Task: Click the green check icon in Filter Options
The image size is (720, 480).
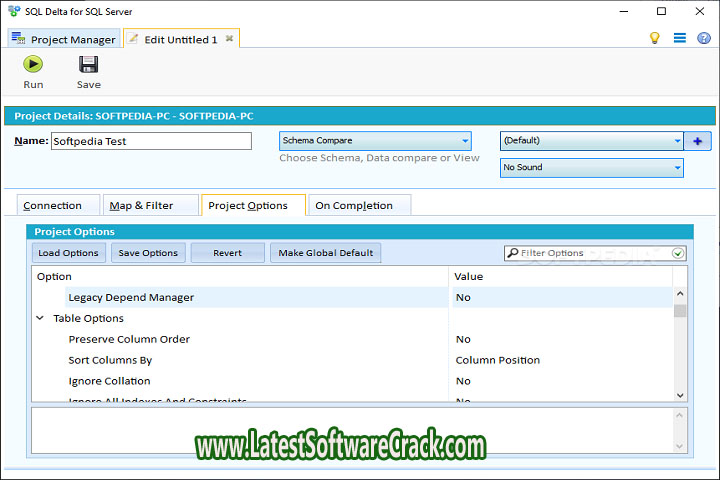Action: click(x=678, y=253)
